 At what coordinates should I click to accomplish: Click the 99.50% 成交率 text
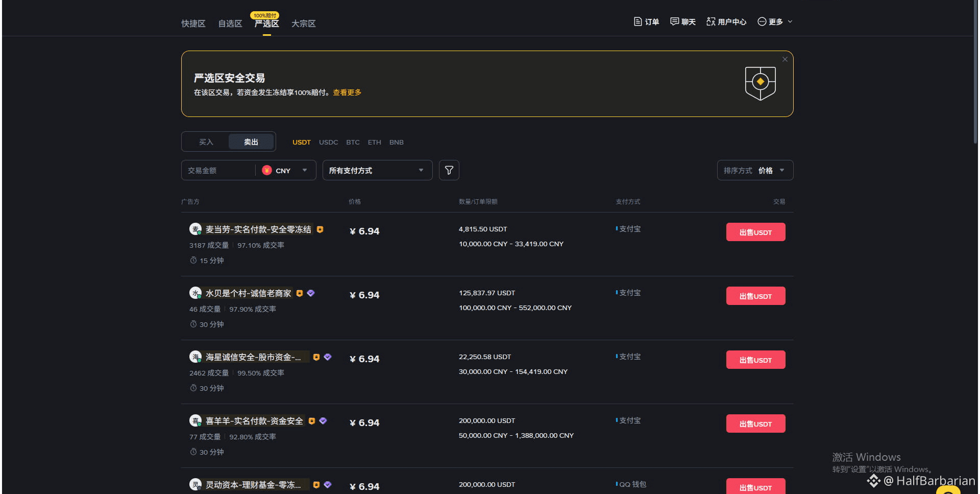coord(261,373)
